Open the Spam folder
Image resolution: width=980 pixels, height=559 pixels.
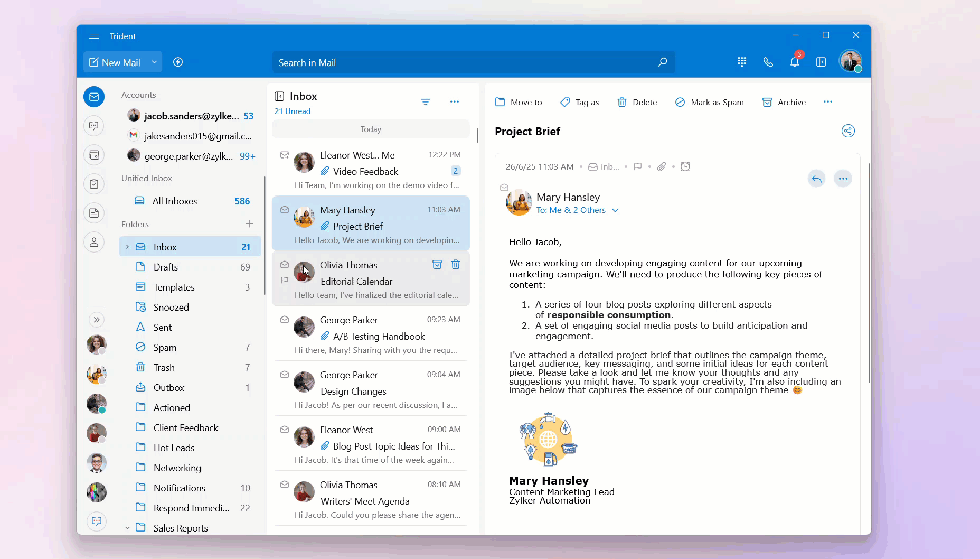(190, 347)
